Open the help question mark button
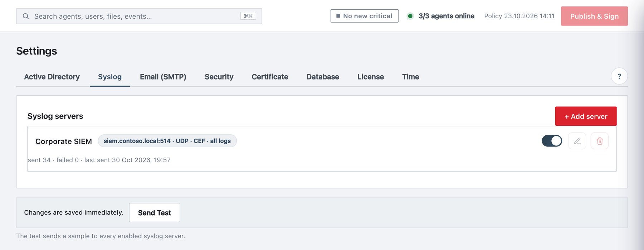This screenshot has width=644, height=250. coord(619,76)
